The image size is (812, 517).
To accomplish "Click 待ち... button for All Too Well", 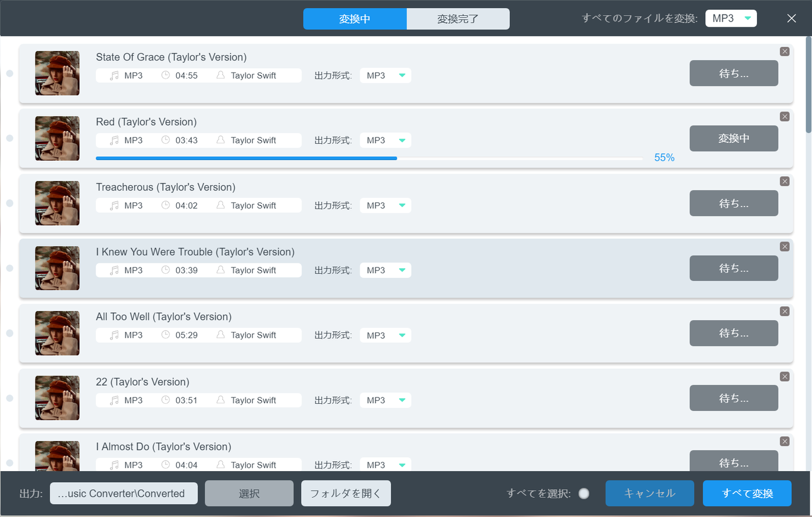I will (x=734, y=334).
